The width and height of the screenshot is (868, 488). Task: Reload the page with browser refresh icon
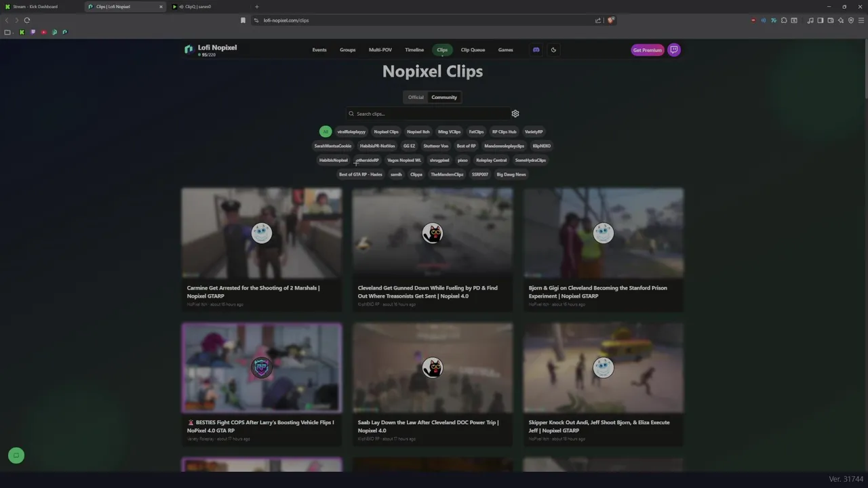[27, 20]
